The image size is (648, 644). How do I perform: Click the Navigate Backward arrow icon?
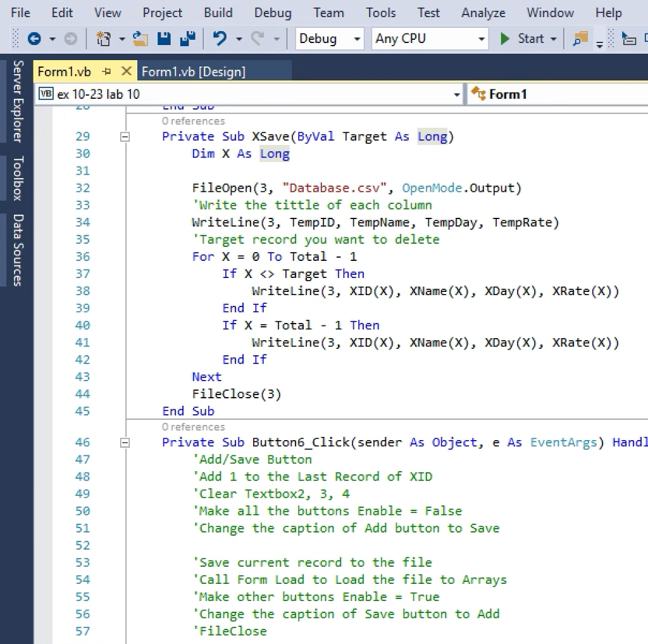pyautogui.click(x=35, y=39)
